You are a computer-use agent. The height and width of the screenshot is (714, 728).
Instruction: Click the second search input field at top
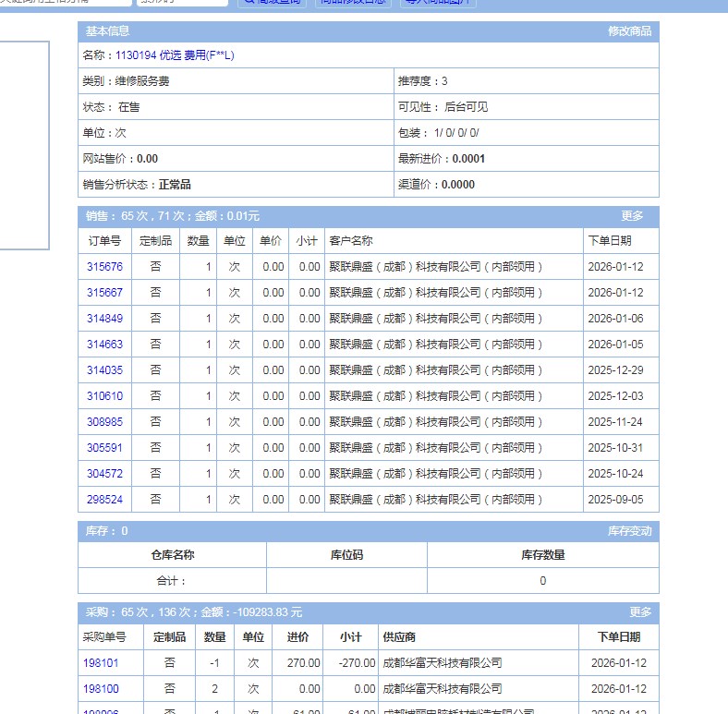[181, 3]
